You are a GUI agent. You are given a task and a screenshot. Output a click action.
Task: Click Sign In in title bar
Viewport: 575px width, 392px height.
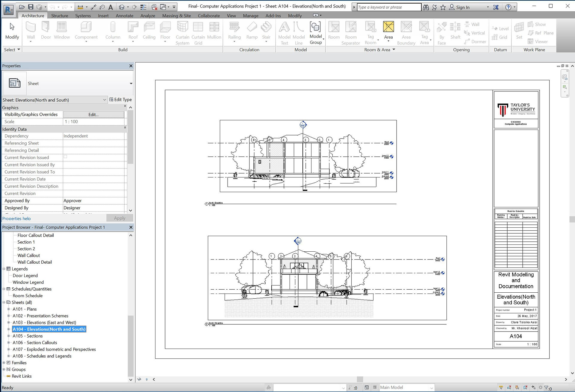[459, 7]
